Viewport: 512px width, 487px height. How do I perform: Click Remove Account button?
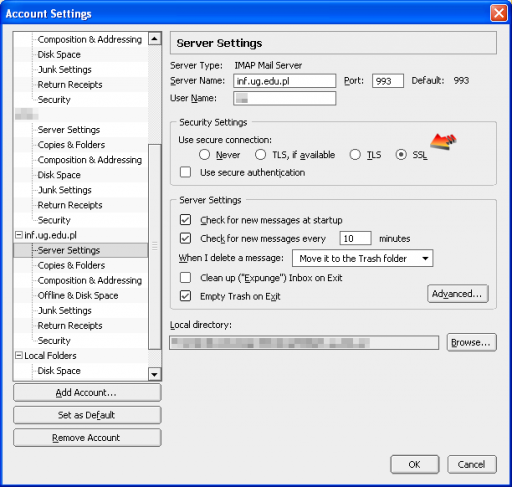87,438
